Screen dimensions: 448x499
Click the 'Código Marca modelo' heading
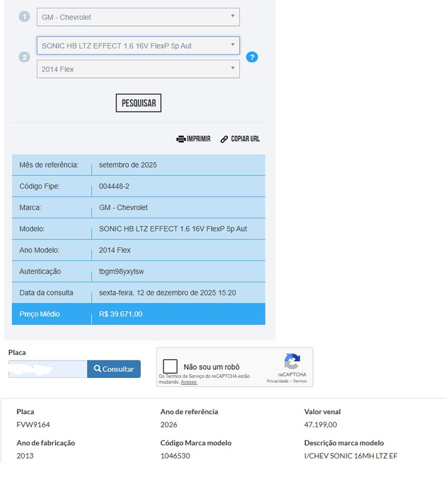click(x=196, y=443)
